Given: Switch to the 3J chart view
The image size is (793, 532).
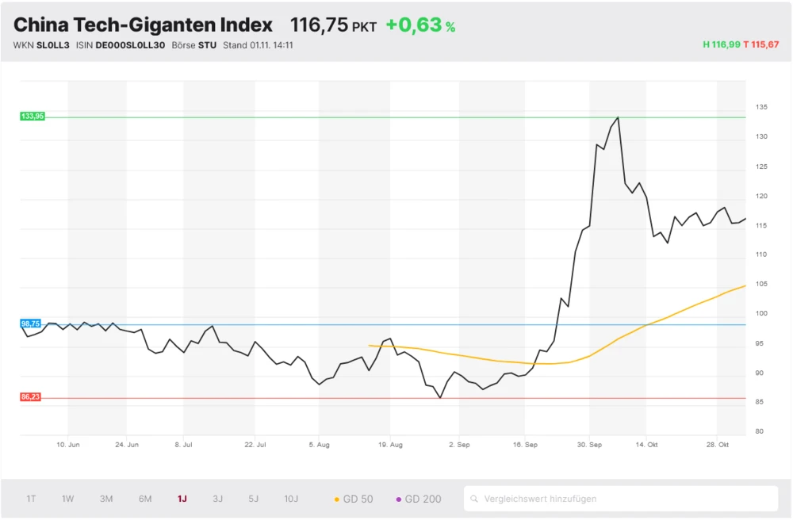Looking at the screenshot, I should point(218,499).
